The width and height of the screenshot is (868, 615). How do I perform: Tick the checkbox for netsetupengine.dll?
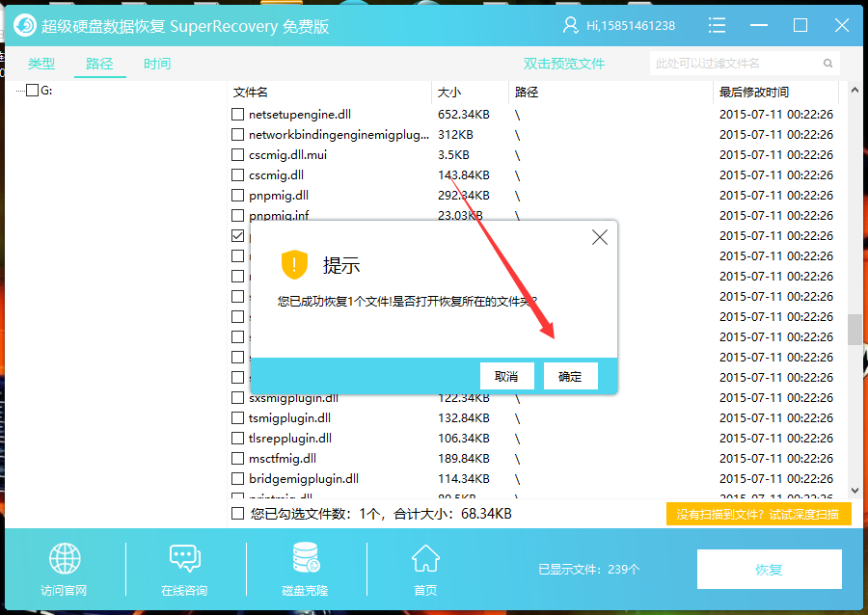[237, 115]
